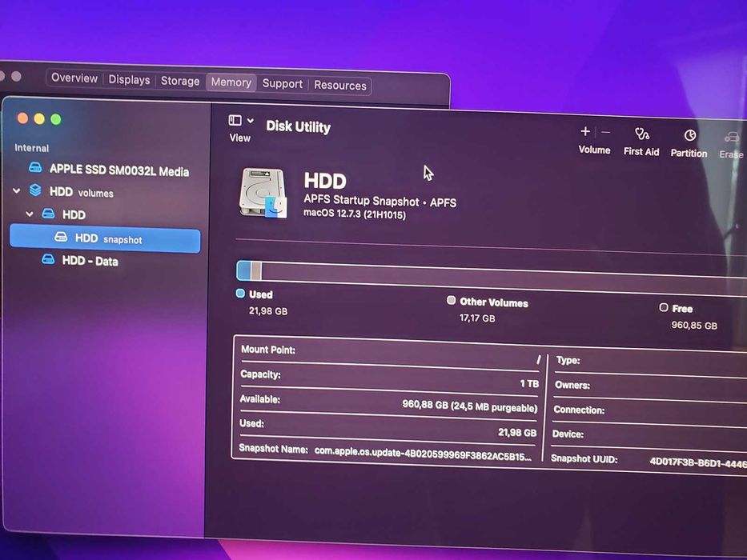
Task: Open the Resources tab in About This Mac
Action: pos(340,86)
